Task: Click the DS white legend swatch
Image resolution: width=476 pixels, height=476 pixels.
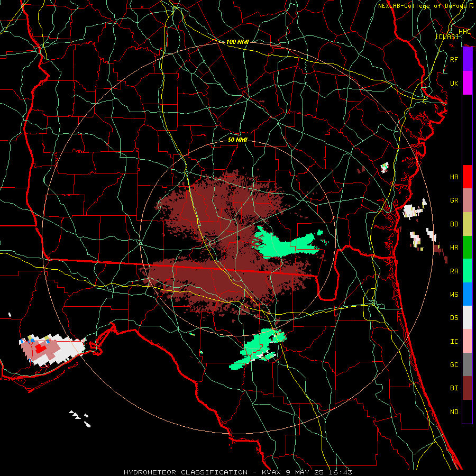Action: tap(467, 317)
